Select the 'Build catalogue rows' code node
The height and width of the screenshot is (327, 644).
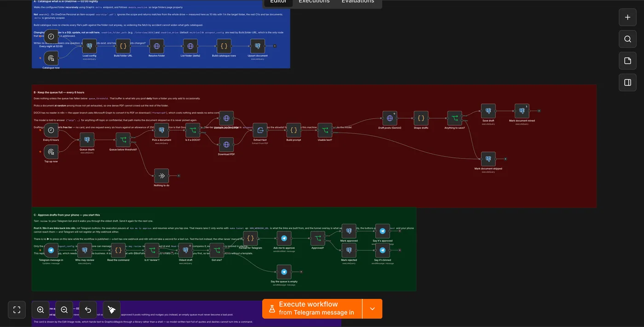[x=224, y=46]
